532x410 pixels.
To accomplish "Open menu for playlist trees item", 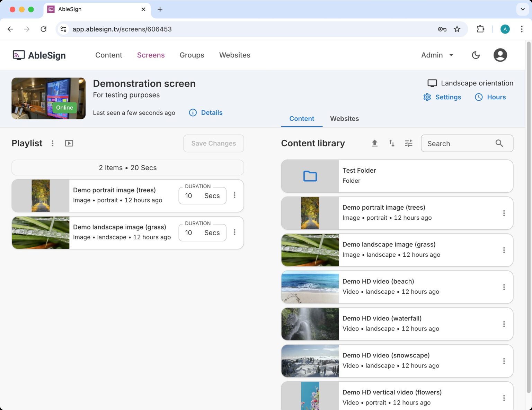I will [234, 195].
